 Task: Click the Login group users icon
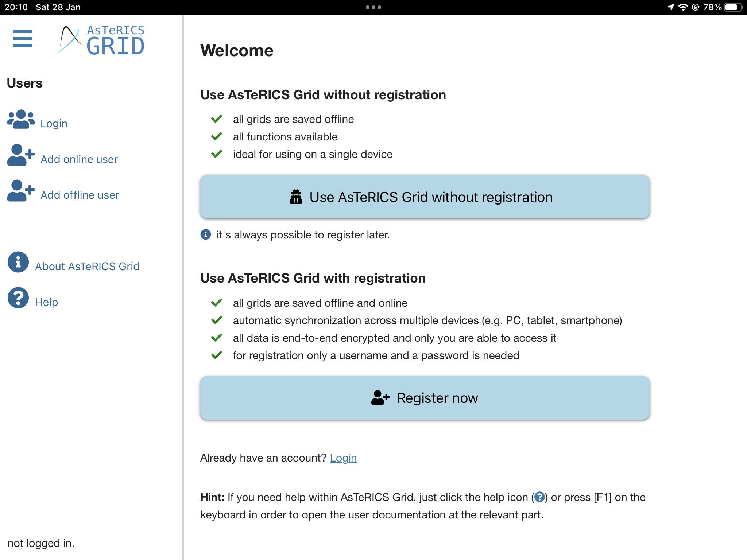coord(21,119)
